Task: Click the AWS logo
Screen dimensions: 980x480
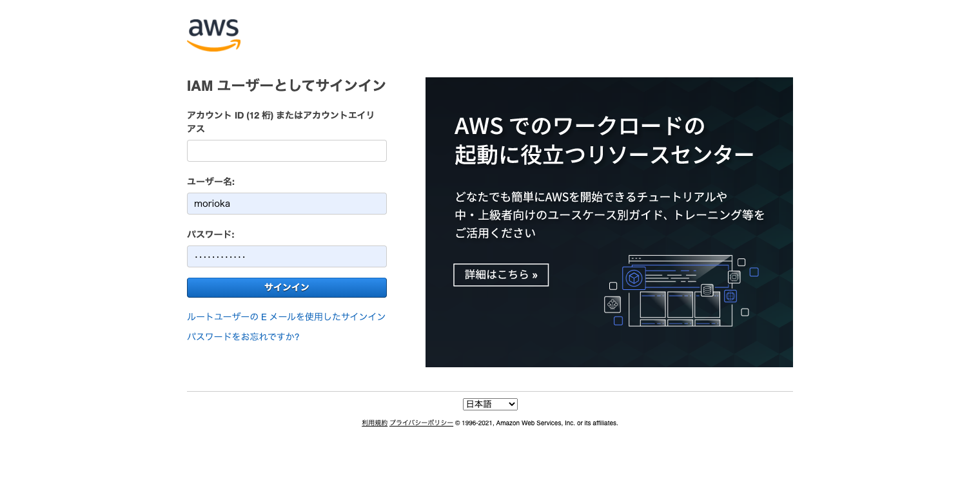Action: click(x=213, y=35)
